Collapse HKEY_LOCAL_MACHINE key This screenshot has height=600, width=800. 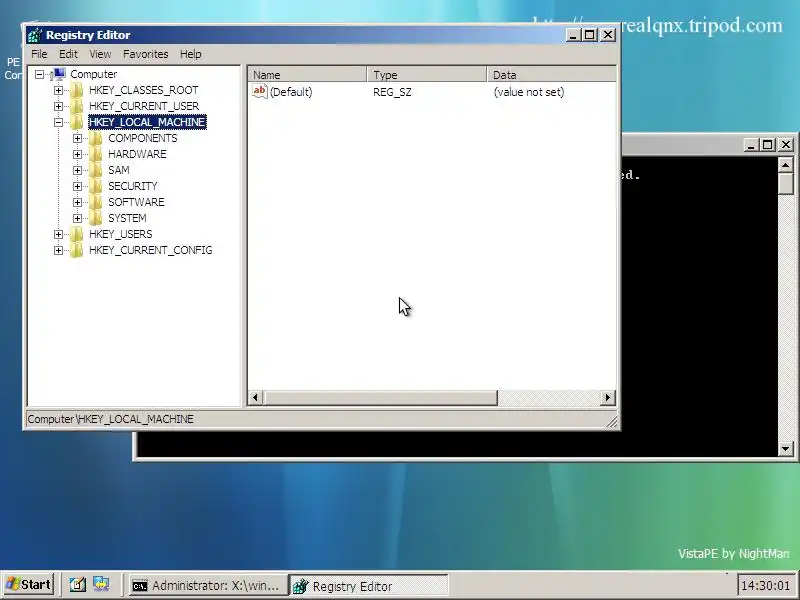click(58, 122)
